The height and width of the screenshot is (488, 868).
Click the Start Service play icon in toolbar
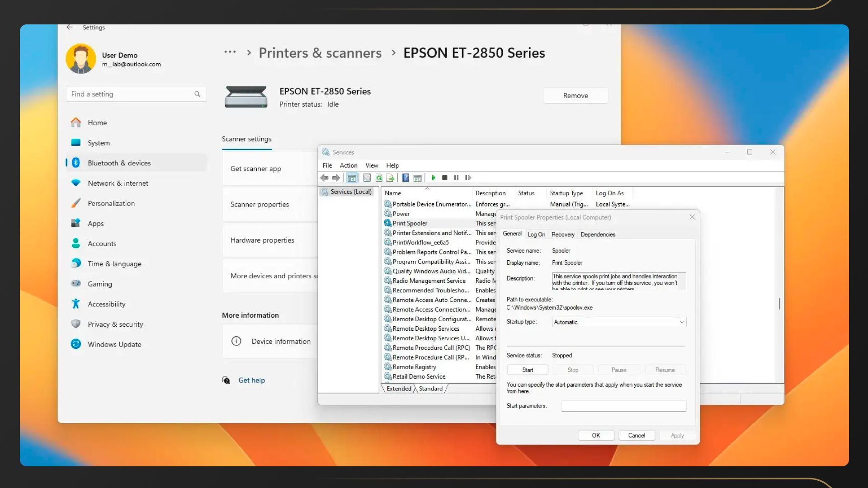[434, 178]
